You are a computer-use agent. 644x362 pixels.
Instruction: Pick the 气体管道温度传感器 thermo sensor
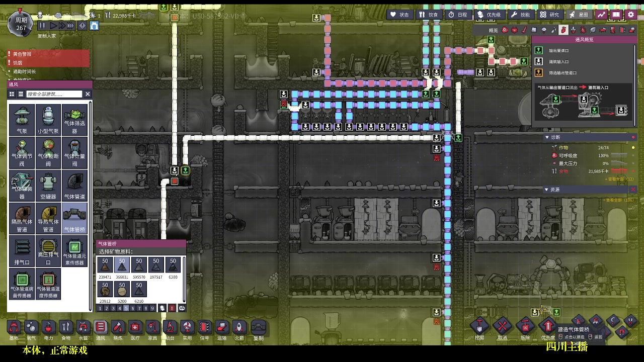point(48,284)
